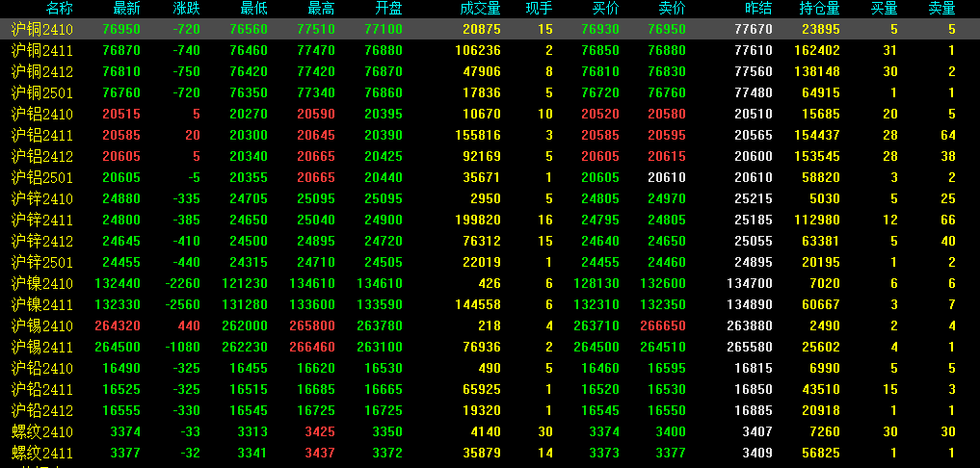
Task: Select the 沪铅2412 contract name
Action: [41, 411]
